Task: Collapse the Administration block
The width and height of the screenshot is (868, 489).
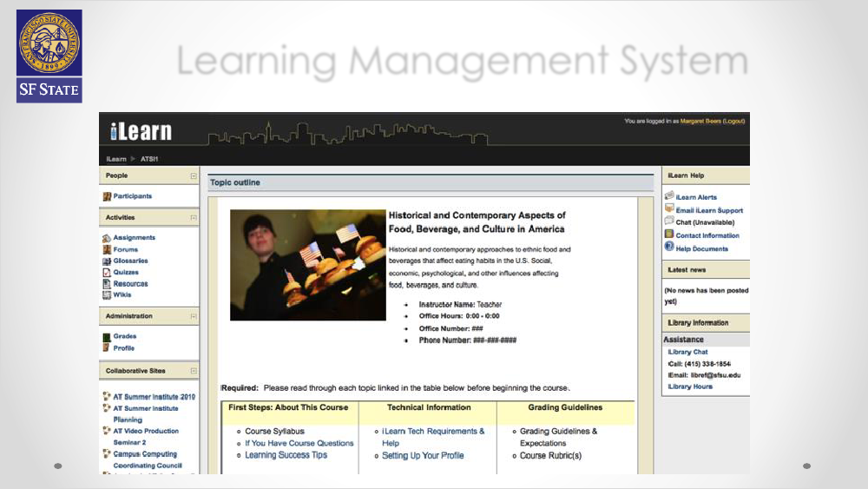Action: (x=194, y=316)
